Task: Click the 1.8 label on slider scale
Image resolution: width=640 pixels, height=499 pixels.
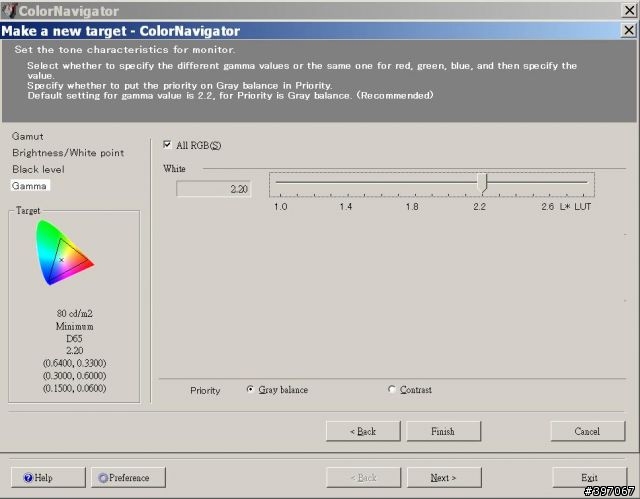Action: [x=412, y=206]
